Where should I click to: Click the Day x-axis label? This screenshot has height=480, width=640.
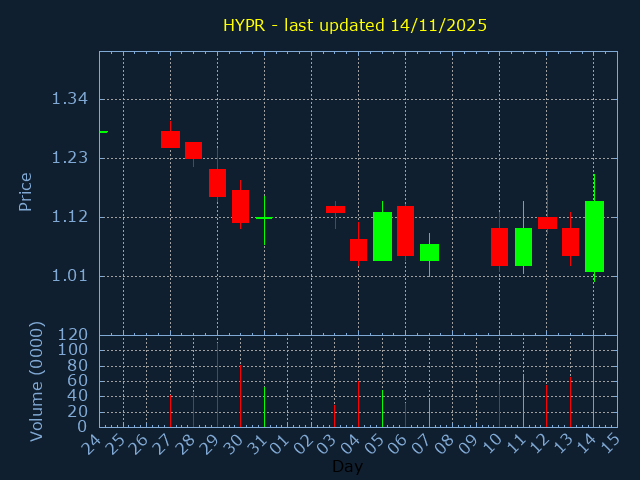(347, 467)
